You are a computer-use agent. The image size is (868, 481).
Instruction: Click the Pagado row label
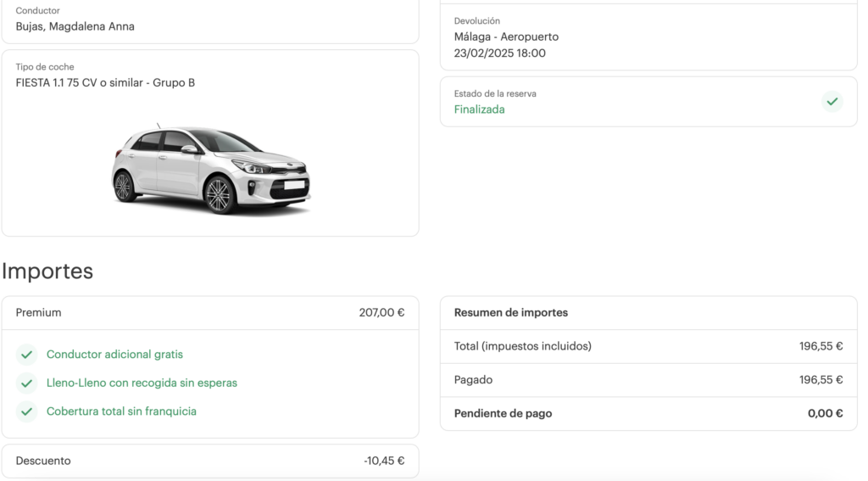pyautogui.click(x=473, y=380)
